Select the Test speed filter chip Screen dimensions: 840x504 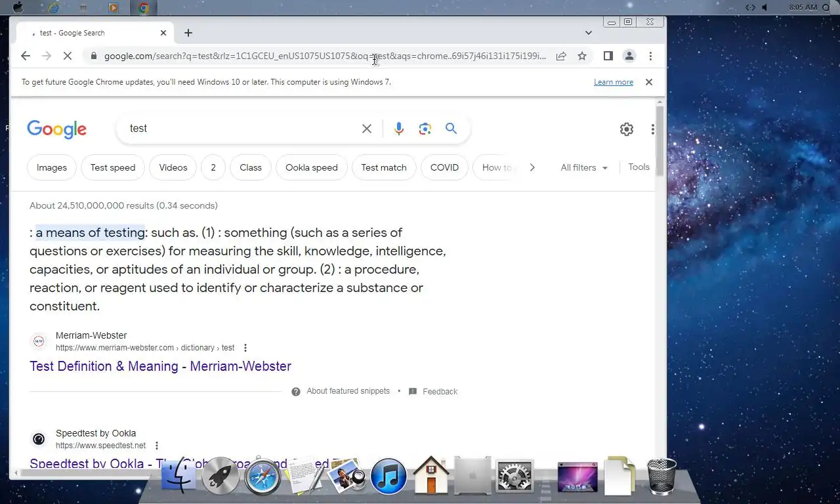click(x=113, y=167)
